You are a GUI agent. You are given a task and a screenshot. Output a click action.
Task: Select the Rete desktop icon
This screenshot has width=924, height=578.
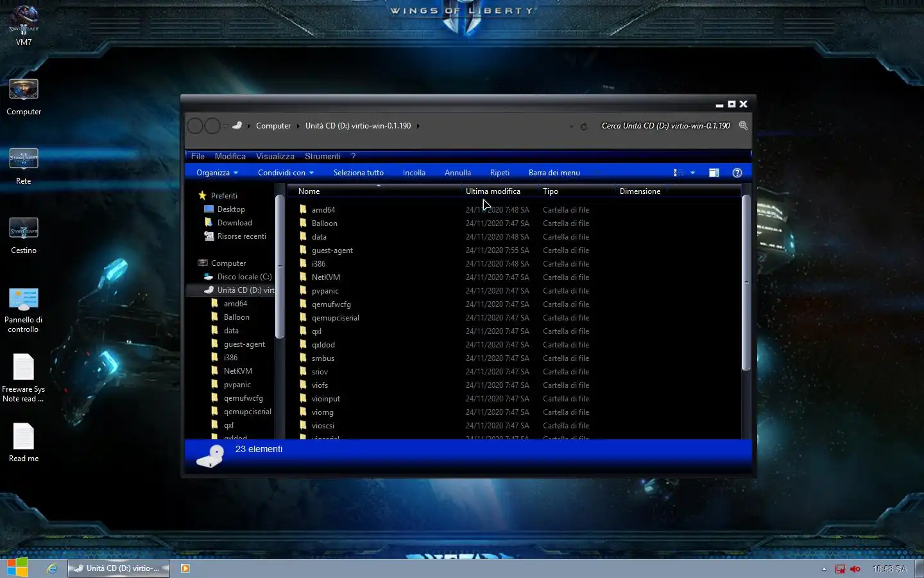point(24,166)
